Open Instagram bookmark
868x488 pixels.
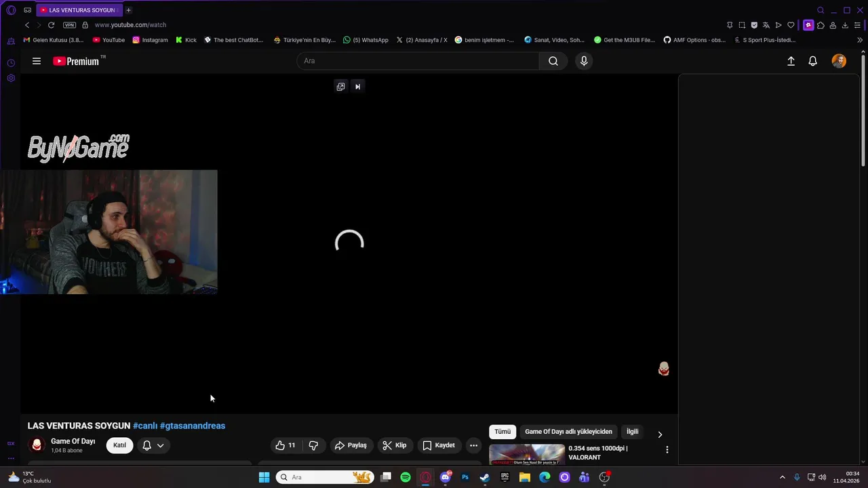click(x=150, y=40)
